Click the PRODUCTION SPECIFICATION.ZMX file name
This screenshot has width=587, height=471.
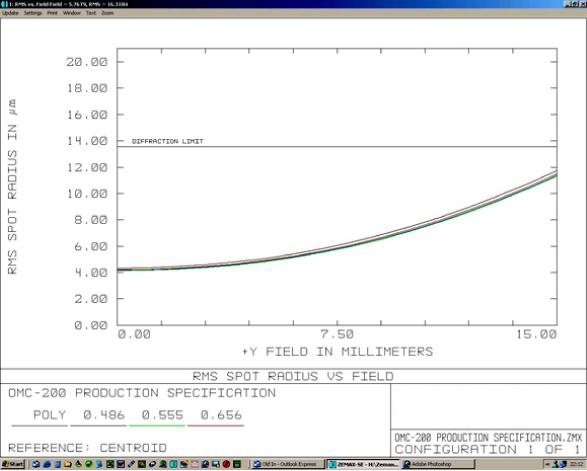pyautogui.click(x=488, y=437)
